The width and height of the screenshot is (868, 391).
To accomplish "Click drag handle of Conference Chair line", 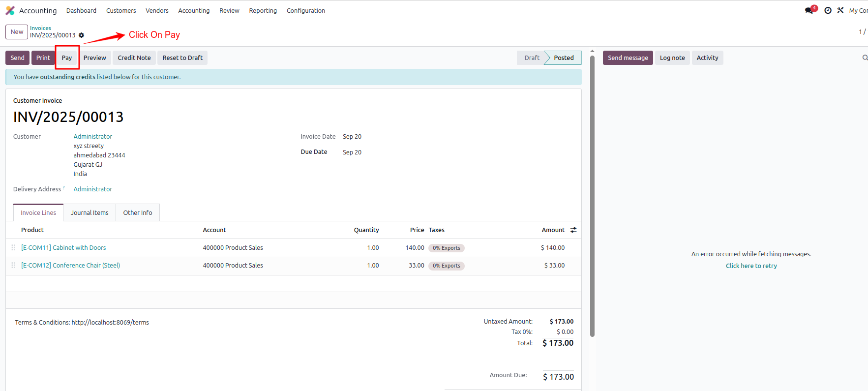I will [13, 266].
